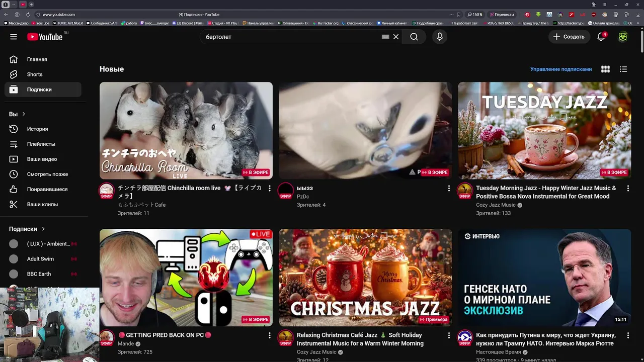Select Подписки in the sidebar
This screenshot has width=644, height=362.
point(43,89)
